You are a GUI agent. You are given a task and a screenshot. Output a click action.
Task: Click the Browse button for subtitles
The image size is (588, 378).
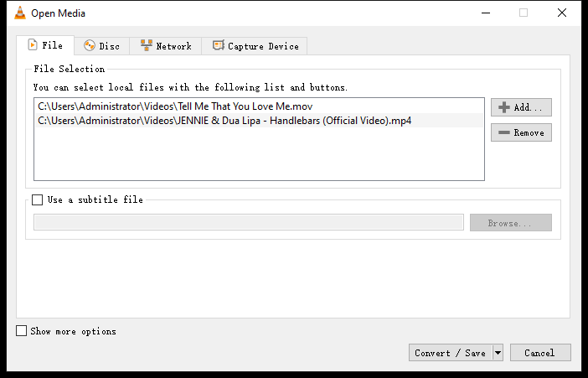(x=509, y=223)
